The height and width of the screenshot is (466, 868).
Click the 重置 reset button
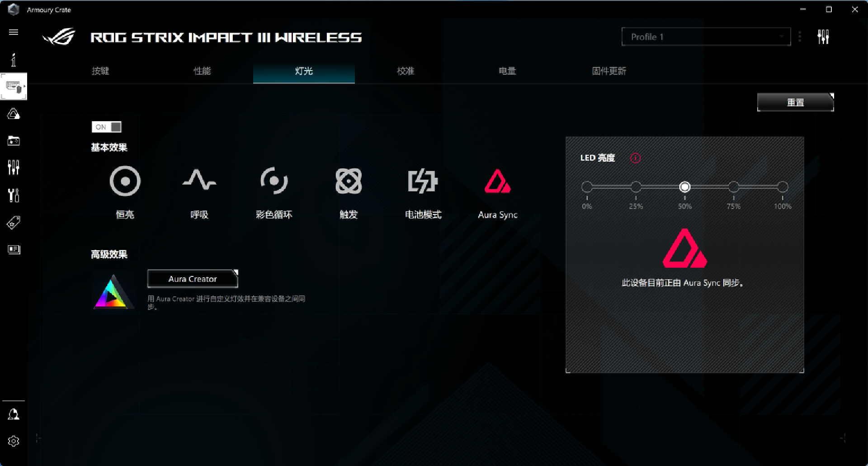[x=796, y=102]
